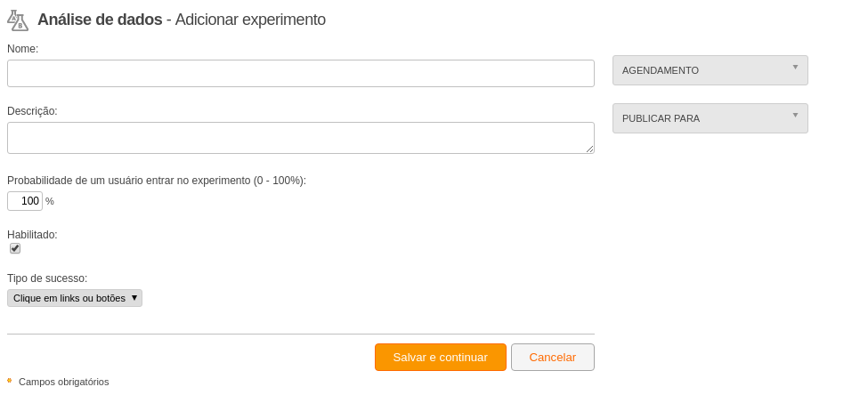Screen dimensions: 868x395
Task: Click the orange asterisk beside Campos obrigatórios
Action: (x=10, y=381)
